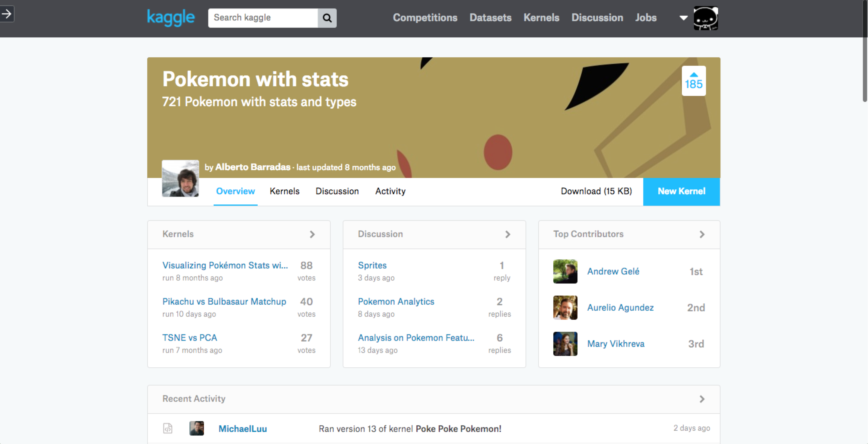Click Mary Vikhreva's avatar picture
Viewport: 868px width, 444px height.
pos(565,344)
